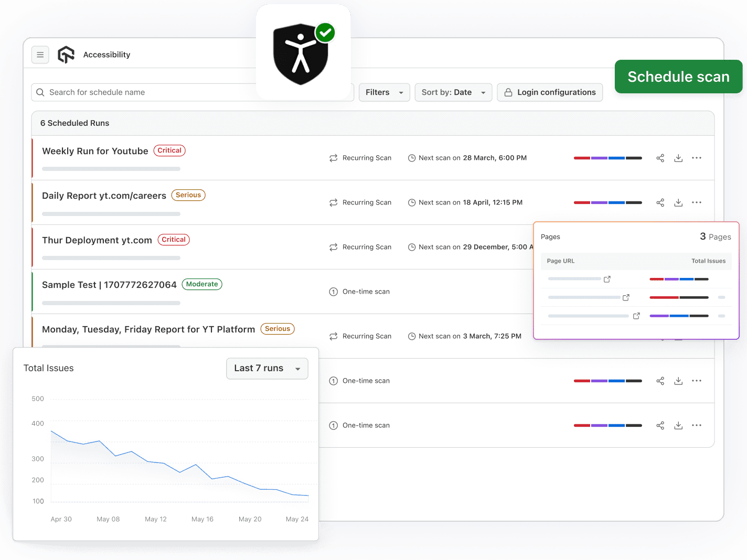Open Login configurations
747x560 pixels.
[550, 92]
